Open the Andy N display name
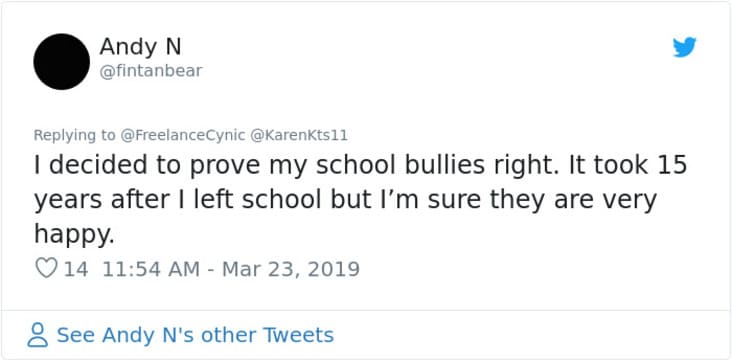 [x=141, y=47]
